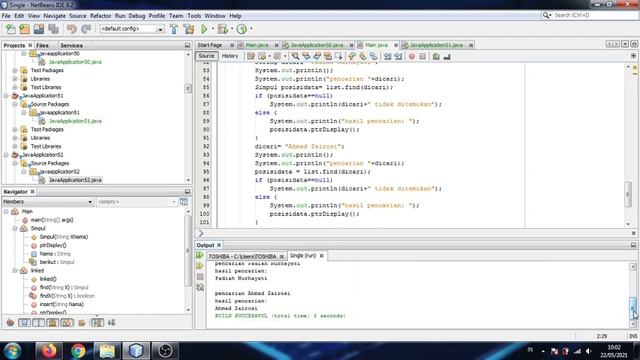Run the project with green play icon

click(x=204, y=29)
